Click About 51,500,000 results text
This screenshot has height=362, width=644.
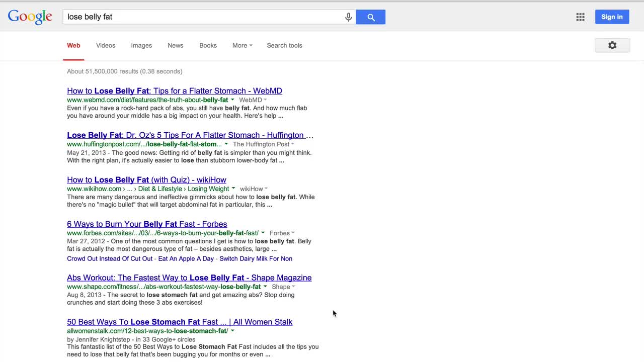125,71
